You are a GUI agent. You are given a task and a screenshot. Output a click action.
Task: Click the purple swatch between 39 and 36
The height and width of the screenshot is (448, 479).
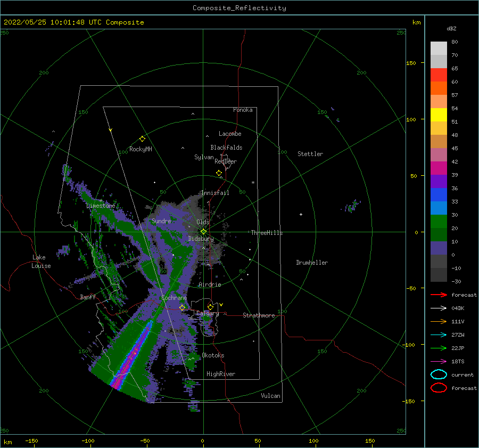click(x=439, y=181)
